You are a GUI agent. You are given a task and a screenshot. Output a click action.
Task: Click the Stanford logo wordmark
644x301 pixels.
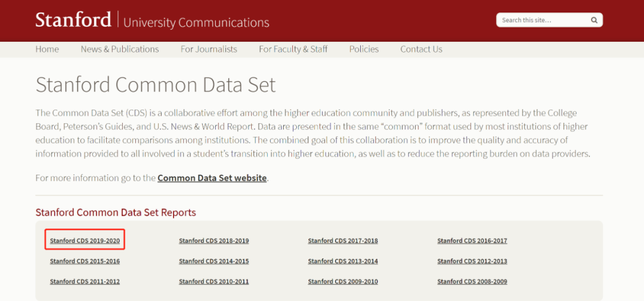pos(73,20)
